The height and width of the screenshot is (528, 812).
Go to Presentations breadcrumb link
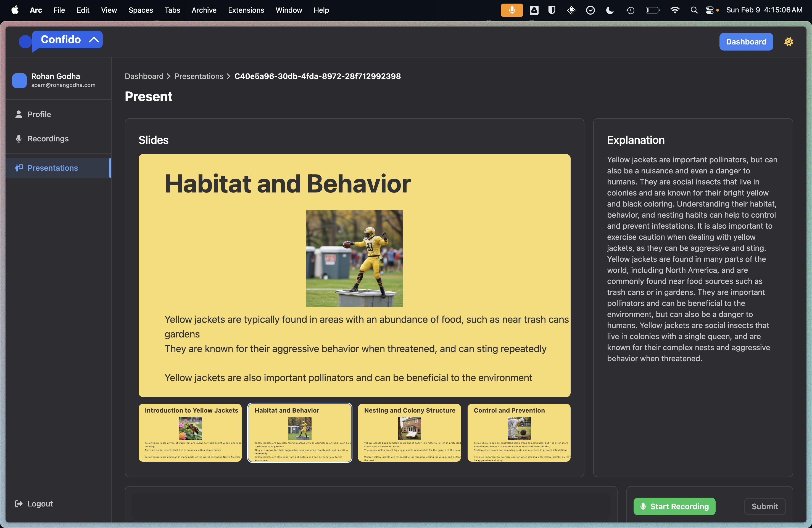199,76
